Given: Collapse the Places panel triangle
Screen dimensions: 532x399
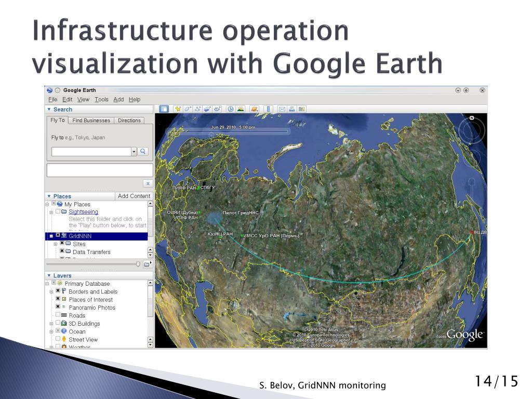Looking at the screenshot, I should [49, 196].
